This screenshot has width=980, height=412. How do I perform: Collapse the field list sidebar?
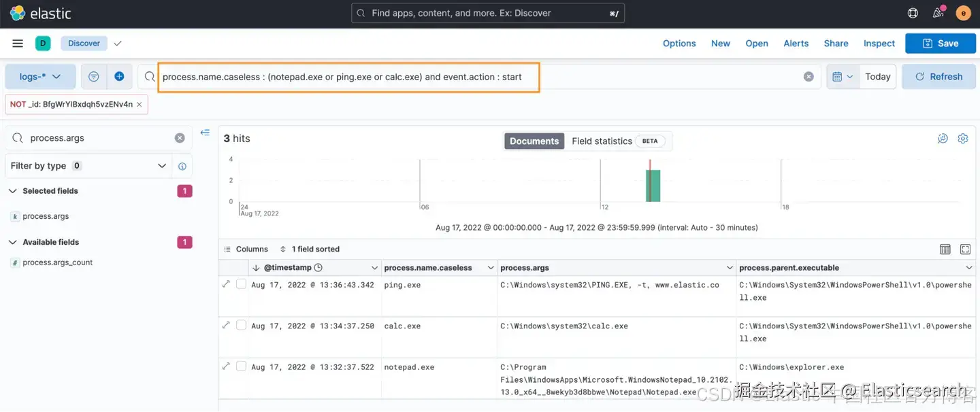[x=205, y=133]
